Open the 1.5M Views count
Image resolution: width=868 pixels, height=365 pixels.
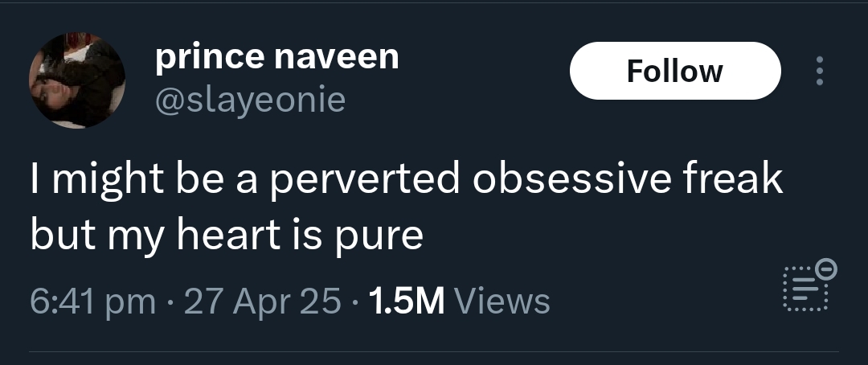coord(458,301)
